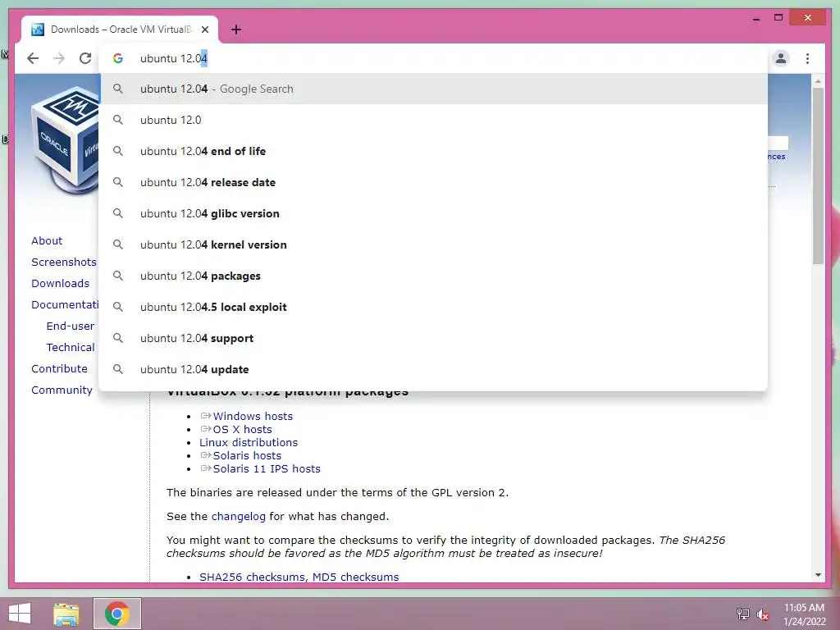The height and width of the screenshot is (630, 840).
Task: Click search icon beside 'ubuntu 12.04 packages'
Action: point(118,276)
